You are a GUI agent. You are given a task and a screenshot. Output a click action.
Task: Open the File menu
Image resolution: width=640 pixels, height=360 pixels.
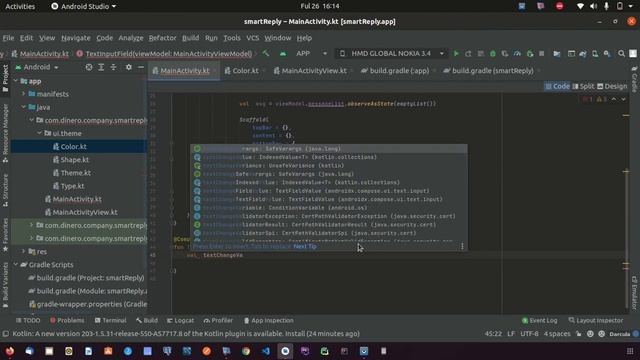(x=8, y=38)
